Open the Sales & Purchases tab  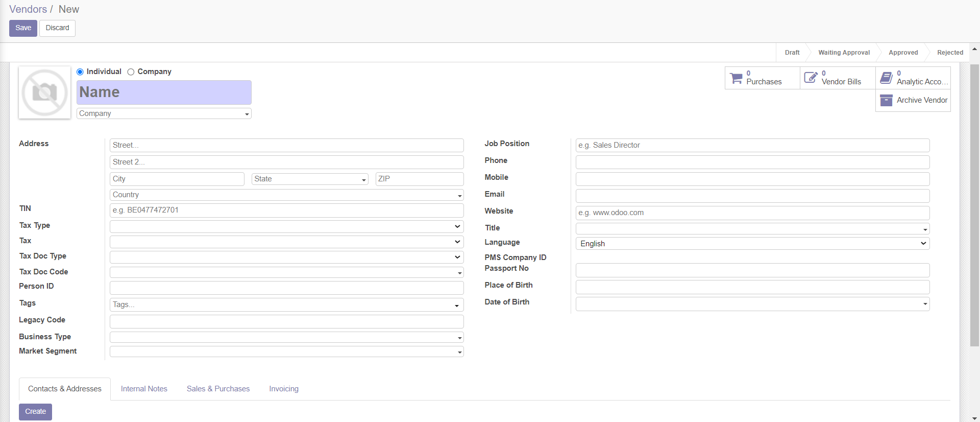click(x=218, y=389)
